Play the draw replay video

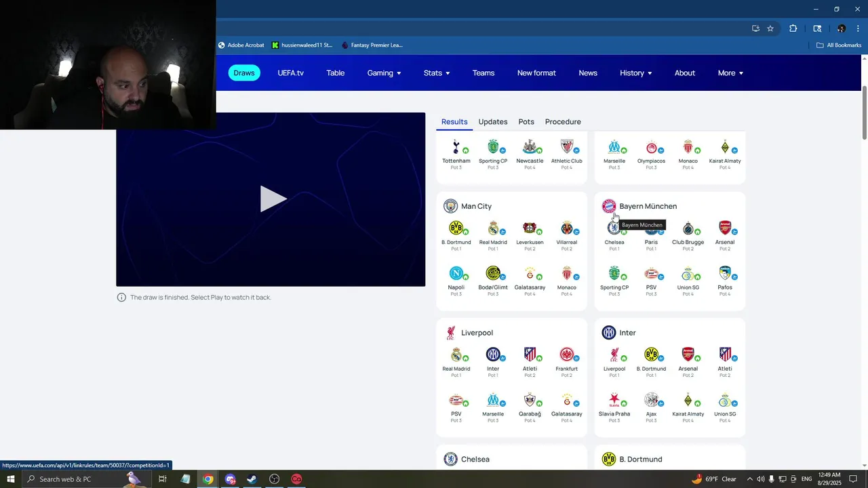273,199
